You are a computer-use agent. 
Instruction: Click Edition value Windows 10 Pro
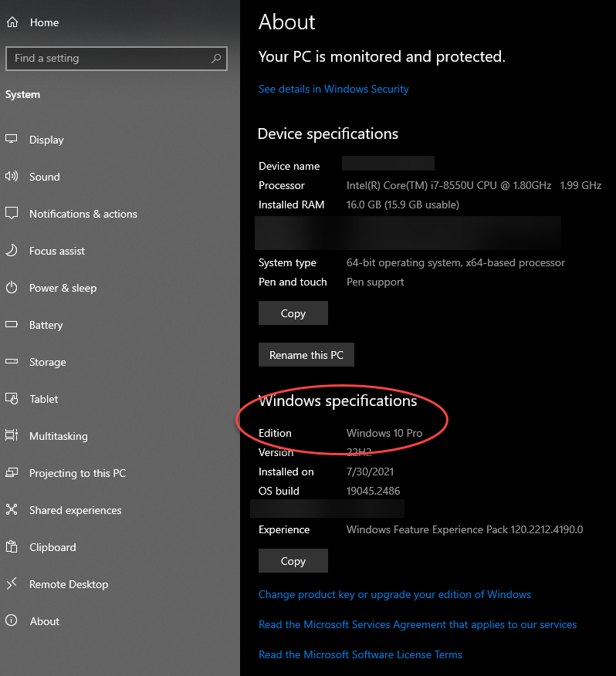click(384, 433)
